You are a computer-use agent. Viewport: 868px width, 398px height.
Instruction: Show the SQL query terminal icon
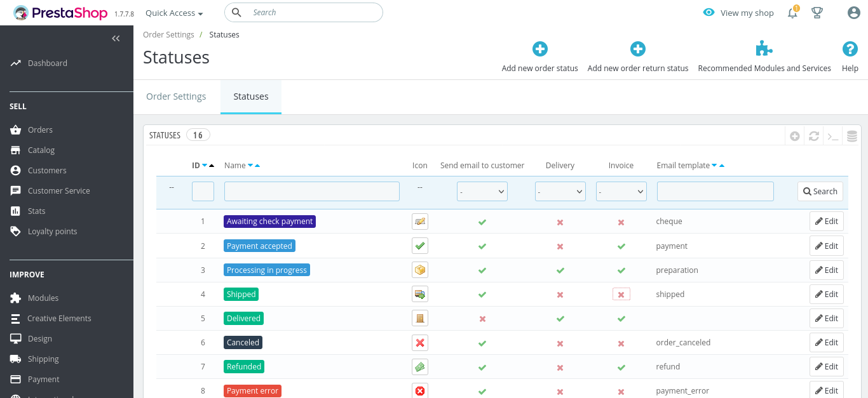point(832,136)
